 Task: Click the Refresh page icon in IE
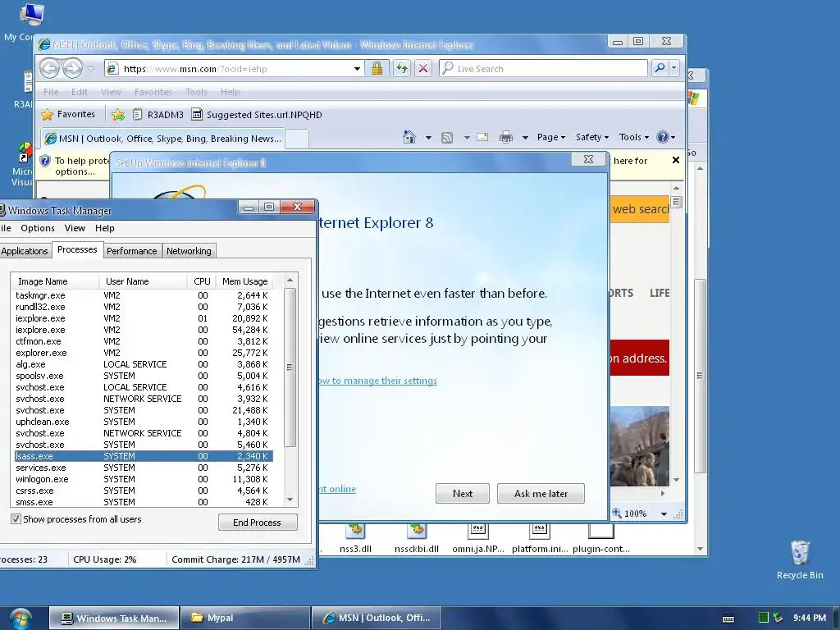(402, 68)
